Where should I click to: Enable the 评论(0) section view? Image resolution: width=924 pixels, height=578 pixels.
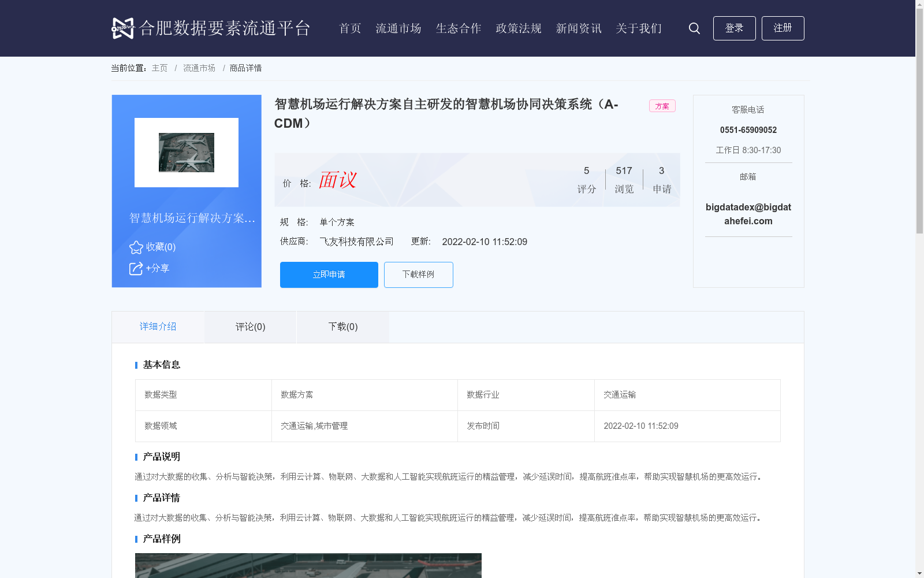point(249,327)
